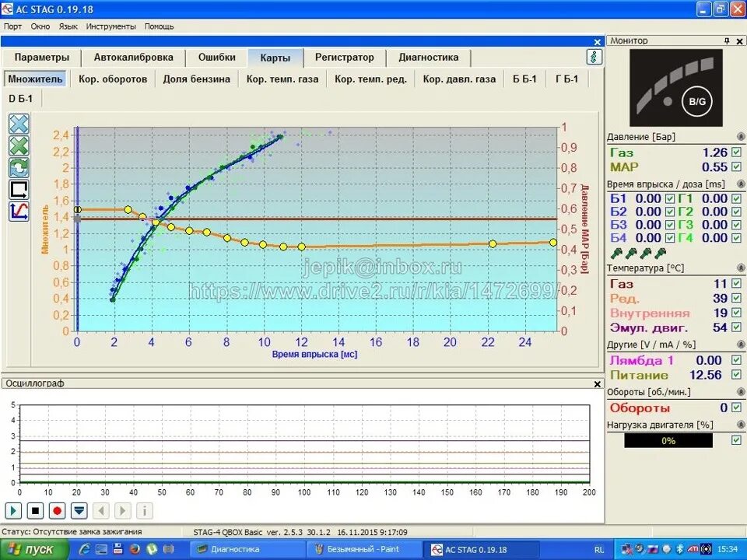Click the oscilloscope right arrow button
The height and width of the screenshot is (560, 747).
pos(123,511)
